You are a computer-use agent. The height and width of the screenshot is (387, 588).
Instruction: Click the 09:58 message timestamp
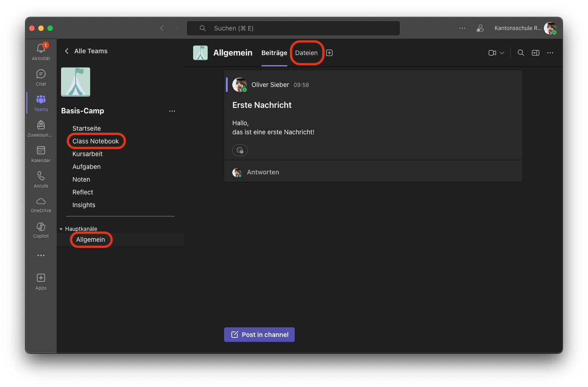pos(301,85)
